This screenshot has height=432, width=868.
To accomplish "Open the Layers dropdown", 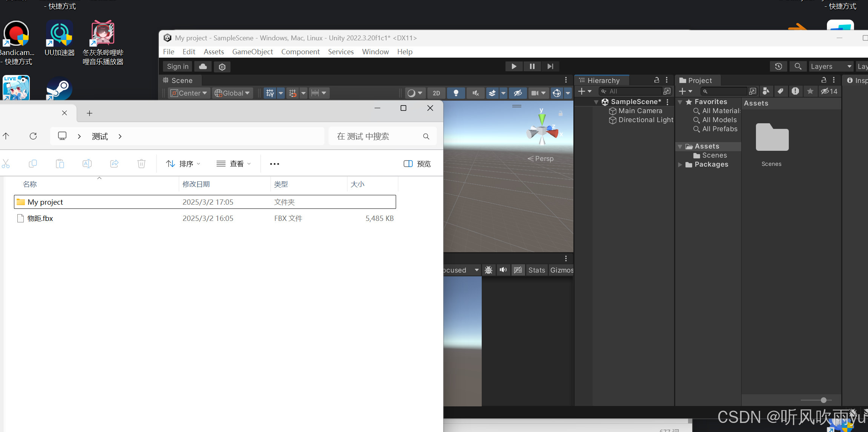I will [x=831, y=66].
